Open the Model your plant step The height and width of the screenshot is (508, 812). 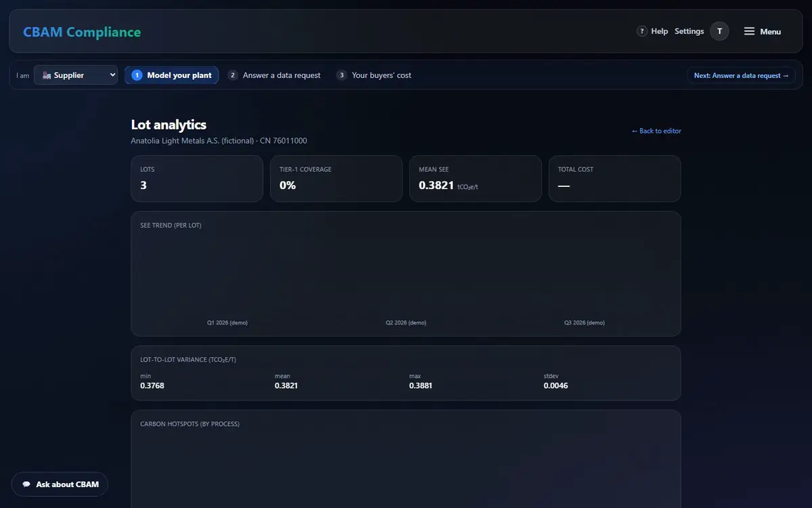click(x=171, y=75)
